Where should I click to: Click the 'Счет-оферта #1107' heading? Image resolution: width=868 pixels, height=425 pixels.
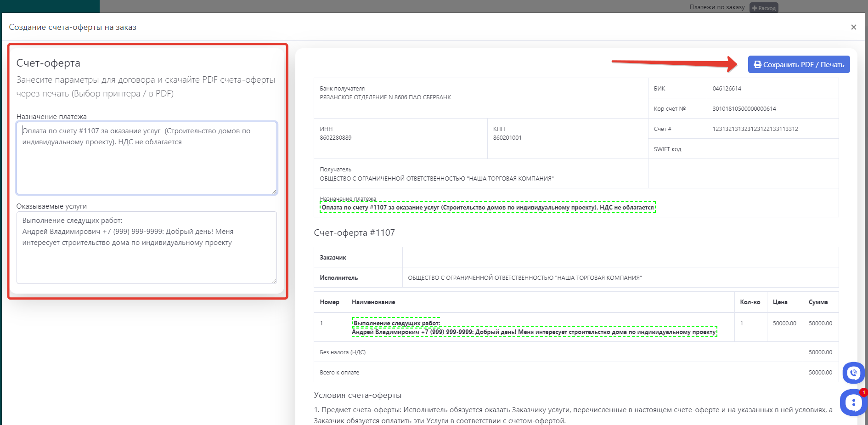click(354, 233)
